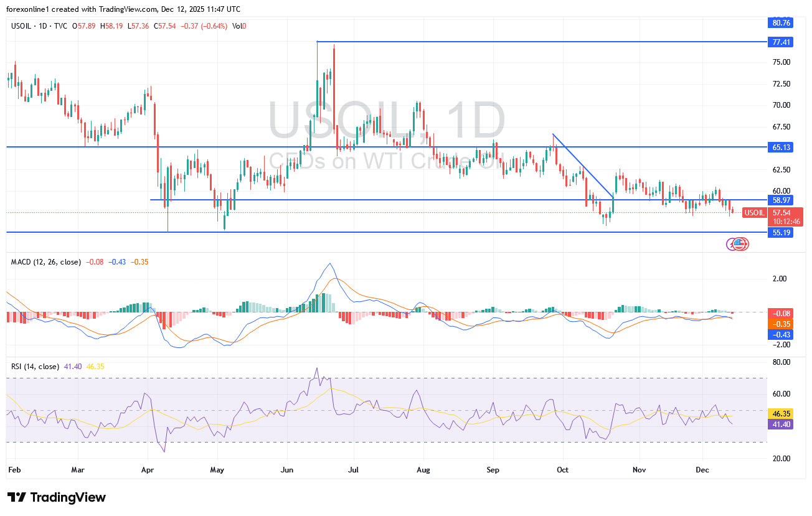Click the RSI (14, close) indicator title

[35, 367]
